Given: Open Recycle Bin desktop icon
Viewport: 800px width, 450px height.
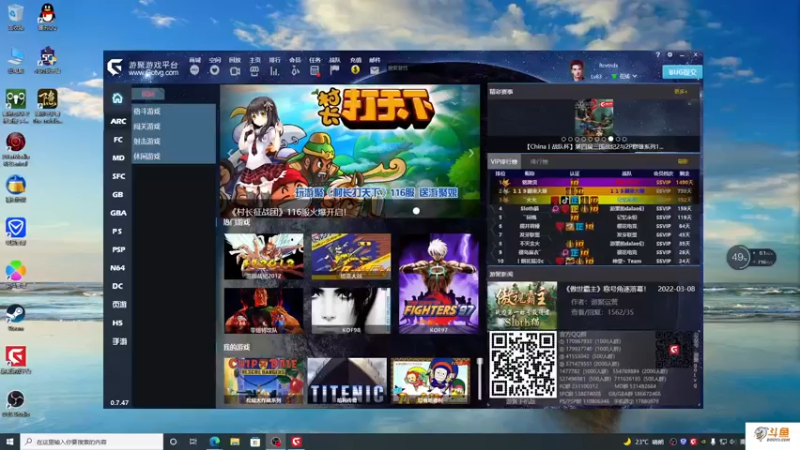Looking at the screenshot, I should pos(16,17).
